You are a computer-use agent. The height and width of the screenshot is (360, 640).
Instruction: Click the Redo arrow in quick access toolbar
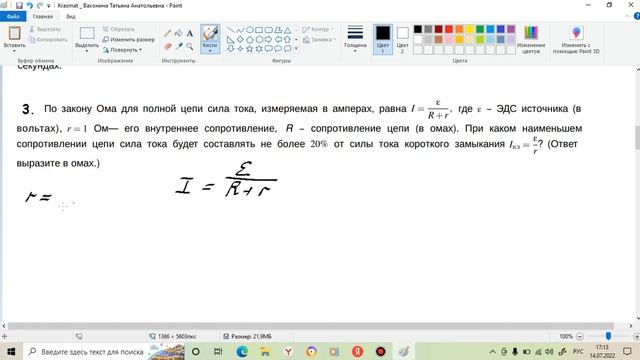[x=40, y=6]
